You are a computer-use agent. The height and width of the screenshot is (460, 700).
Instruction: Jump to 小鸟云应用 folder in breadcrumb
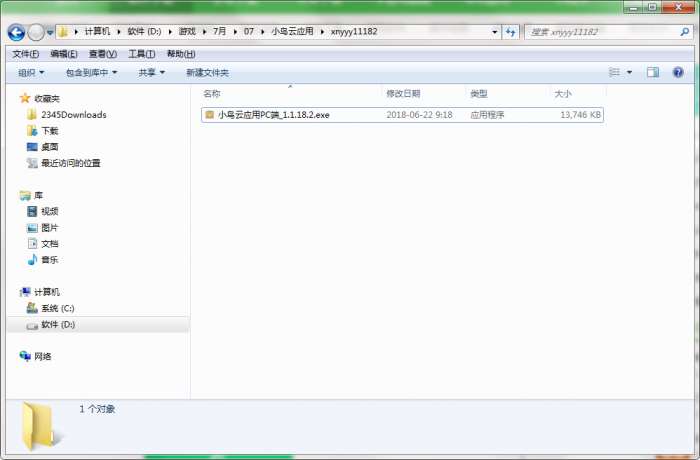(x=292, y=31)
